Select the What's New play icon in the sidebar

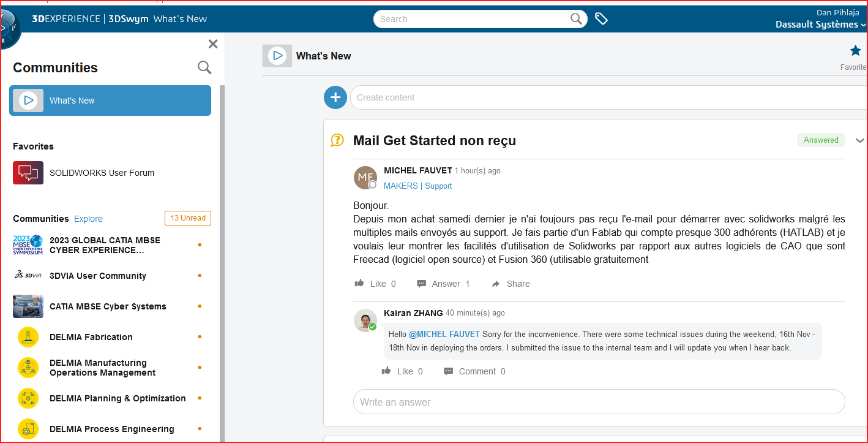(28, 100)
